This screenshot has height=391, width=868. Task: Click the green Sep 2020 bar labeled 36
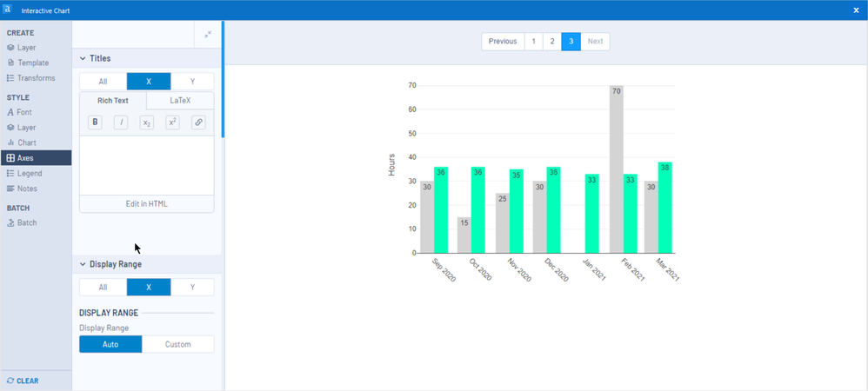tap(441, 210)
